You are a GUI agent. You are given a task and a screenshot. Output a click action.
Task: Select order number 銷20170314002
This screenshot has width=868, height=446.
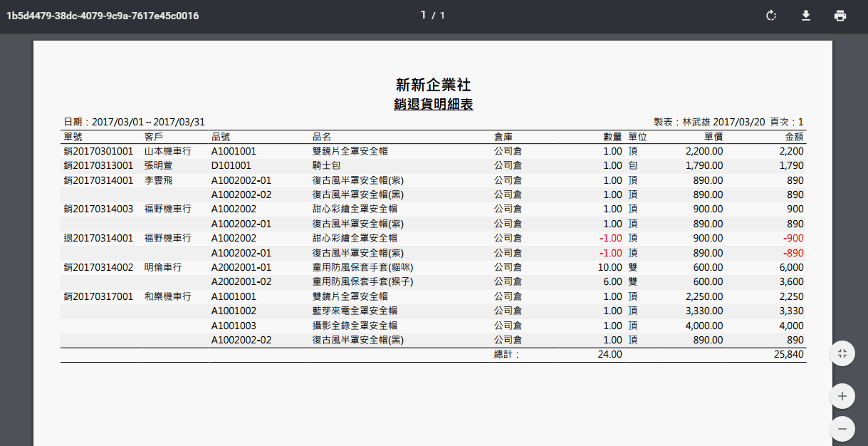[x=98, y=268]
